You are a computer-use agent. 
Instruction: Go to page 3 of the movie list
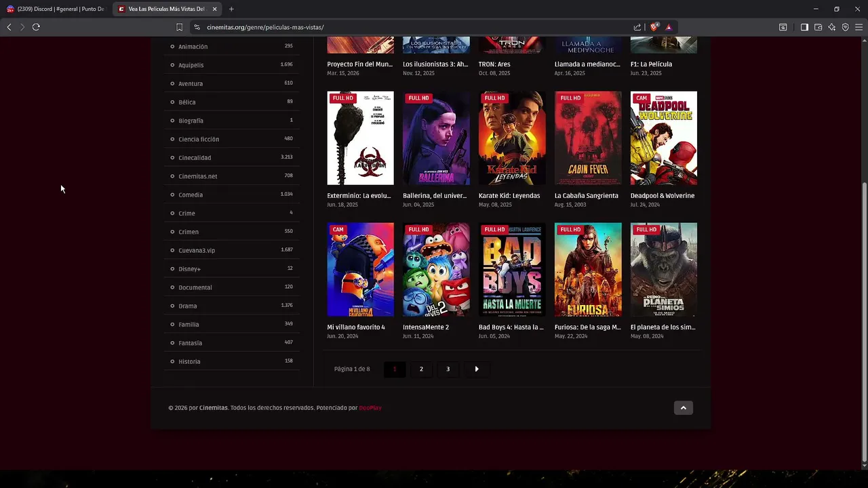(x=448, y=369)
